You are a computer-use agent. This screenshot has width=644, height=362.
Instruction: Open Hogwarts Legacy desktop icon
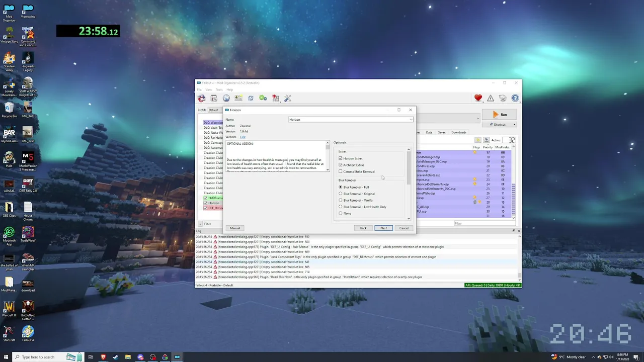tap(28, 61)
